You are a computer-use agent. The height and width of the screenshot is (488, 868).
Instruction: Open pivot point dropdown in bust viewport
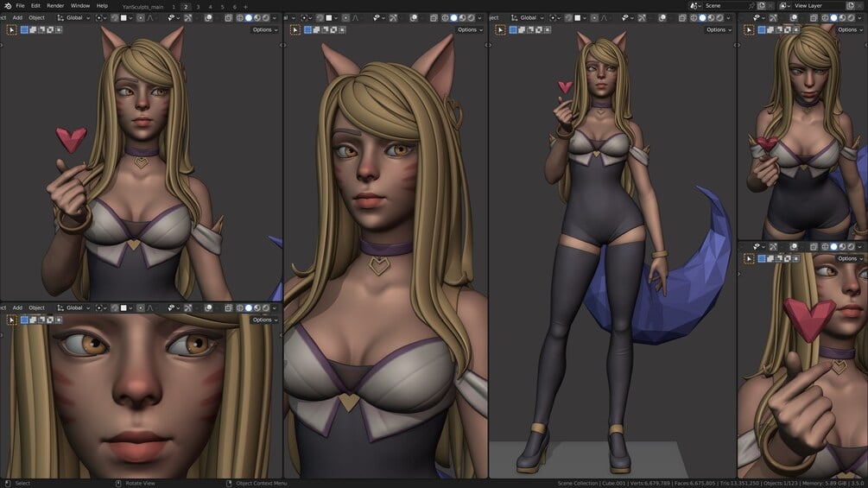click(101, 17)
